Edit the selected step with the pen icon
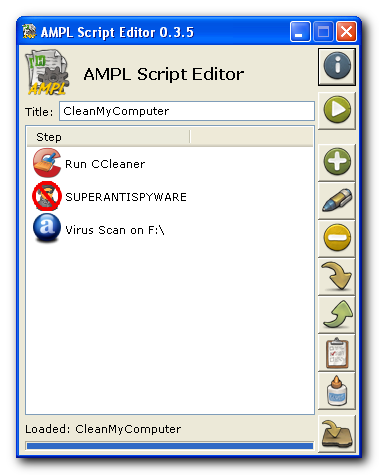The width and height of the screenshot is (379, 475). [337, 200]
